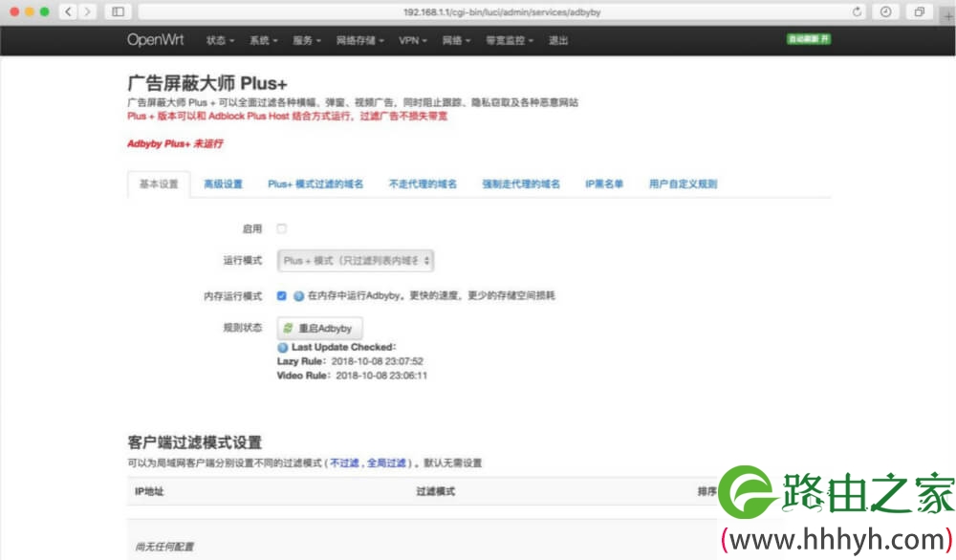Image resolution: width=956 pixels, height=560 pixels.
Task: Toggle the green auto refresh badge
Action: 809,39
